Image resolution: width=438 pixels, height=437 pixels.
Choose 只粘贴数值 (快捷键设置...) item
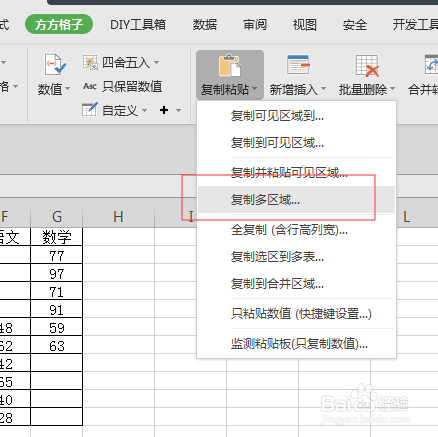click(296, 314)
